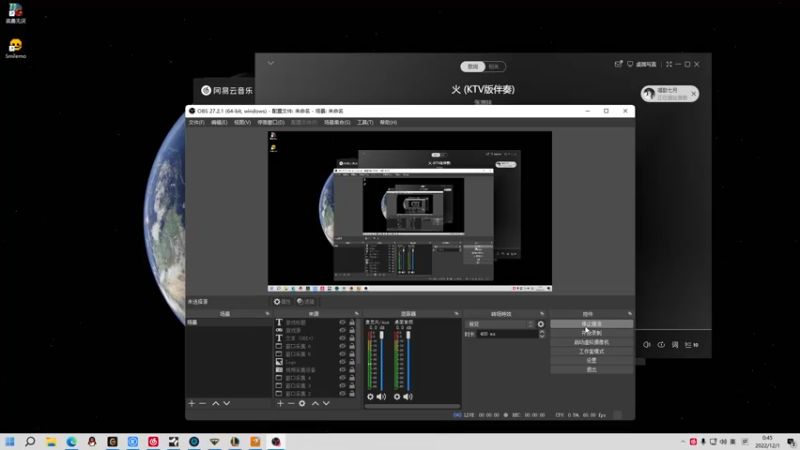Click the 启动虚拟摄像机 button

pyautogui.click(x=591, y=342)
